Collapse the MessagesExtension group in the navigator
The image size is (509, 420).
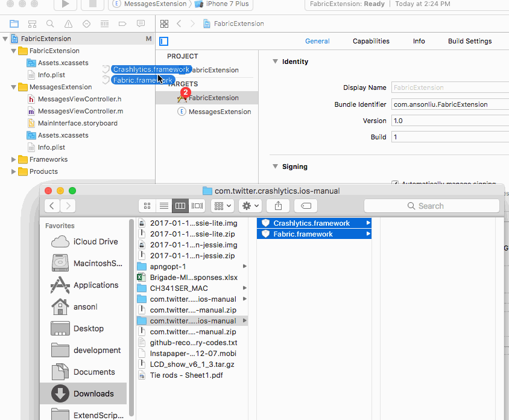[13, 86]
